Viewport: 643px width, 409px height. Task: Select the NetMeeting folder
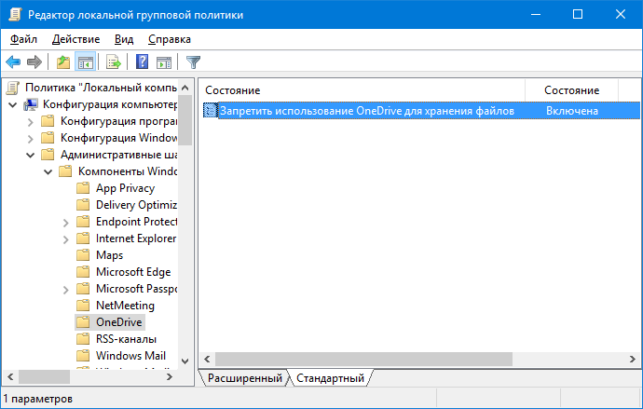click(x=125, y=305)
